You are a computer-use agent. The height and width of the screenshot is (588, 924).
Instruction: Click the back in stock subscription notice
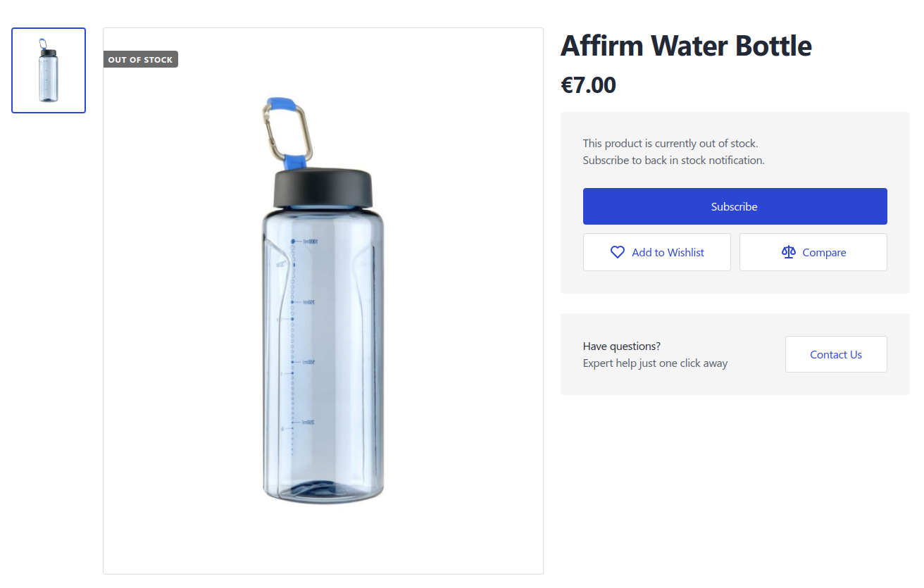(673, 160)
